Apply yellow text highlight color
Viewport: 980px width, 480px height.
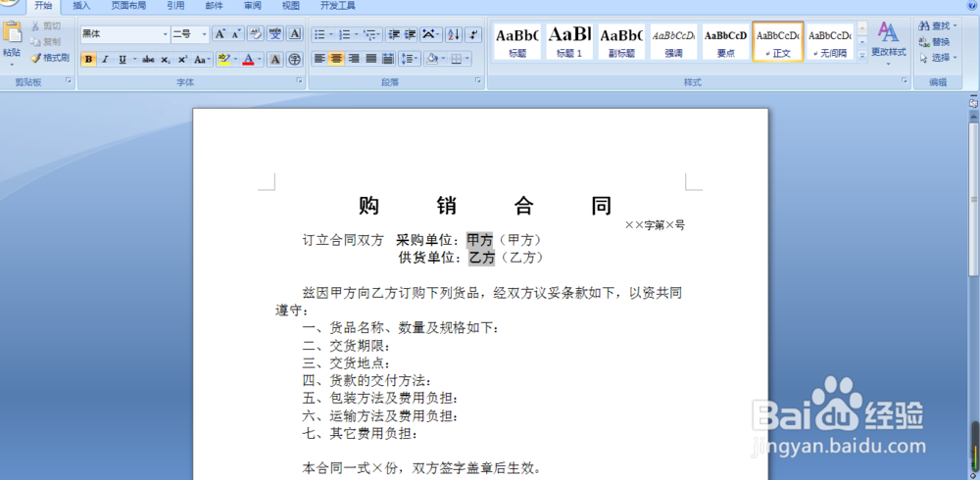point(223,60)
